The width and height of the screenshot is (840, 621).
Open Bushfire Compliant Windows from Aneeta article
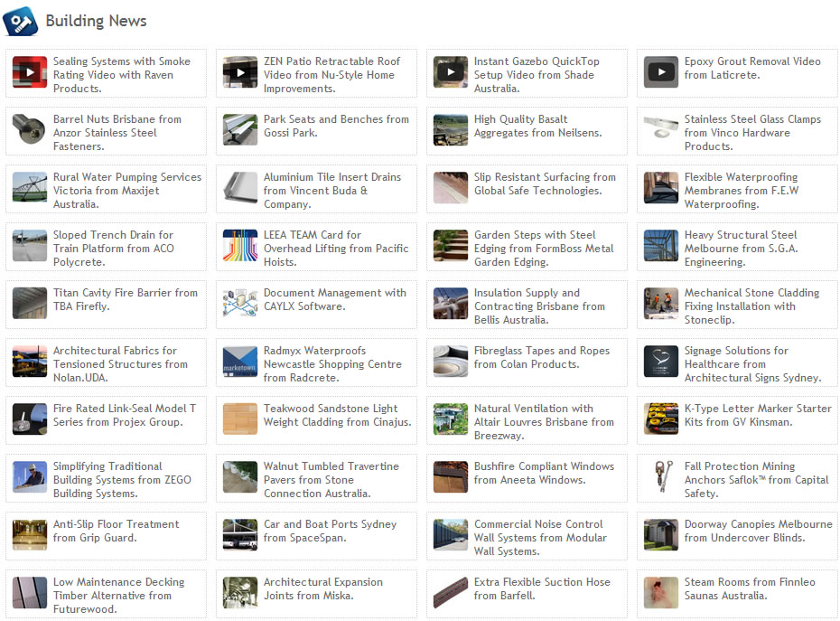545,474
